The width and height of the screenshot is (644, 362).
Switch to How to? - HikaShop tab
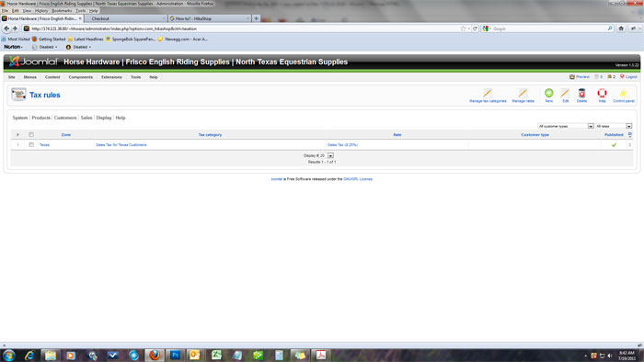[209, 18]
